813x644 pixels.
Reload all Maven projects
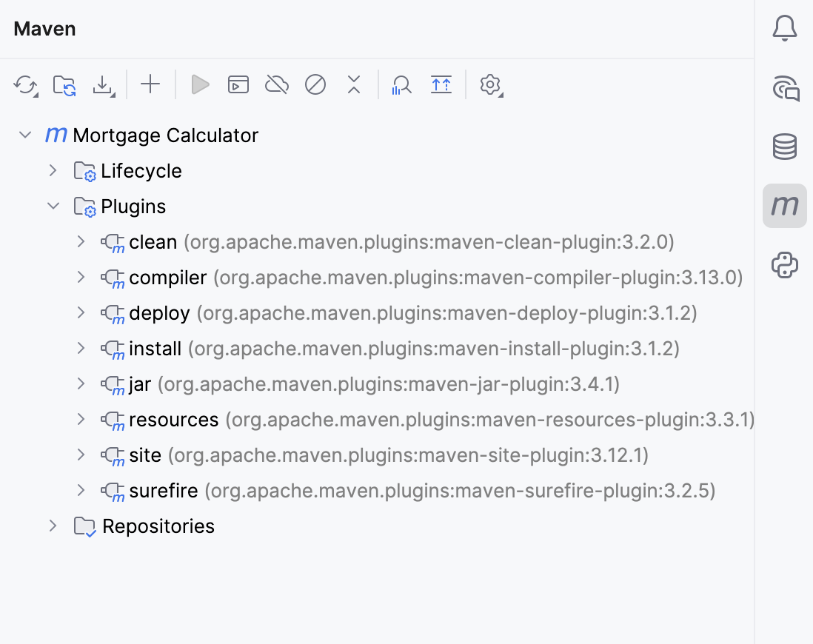[25, 84]
